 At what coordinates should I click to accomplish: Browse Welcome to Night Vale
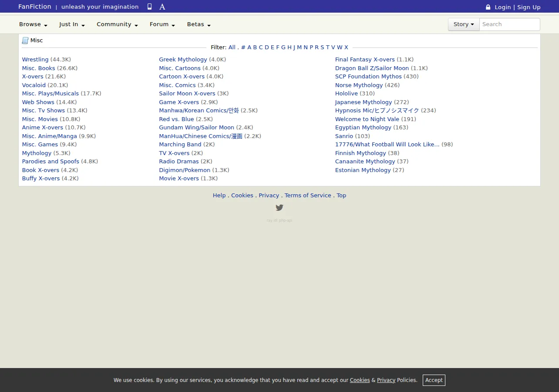(x=367, y=119)
